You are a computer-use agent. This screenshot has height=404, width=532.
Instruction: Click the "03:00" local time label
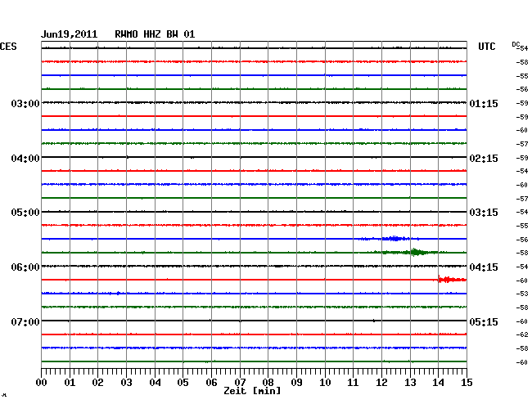click(25, 103)
